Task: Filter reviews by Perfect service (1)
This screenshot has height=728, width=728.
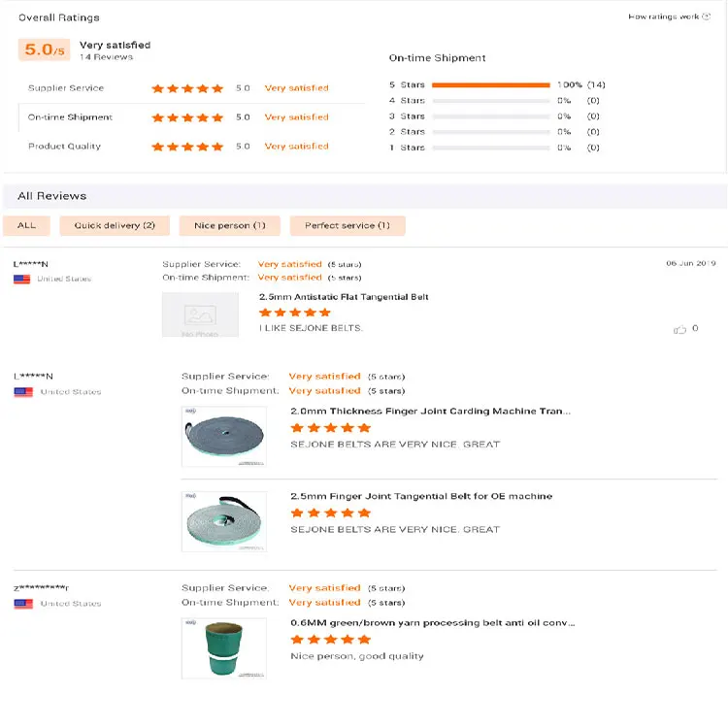Action: coord(347,225)
